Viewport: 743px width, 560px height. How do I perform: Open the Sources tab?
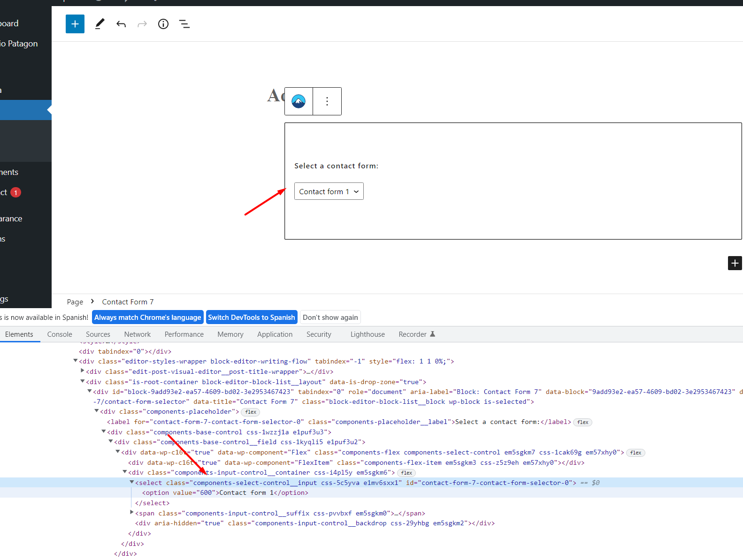click(x=98, y=334)
